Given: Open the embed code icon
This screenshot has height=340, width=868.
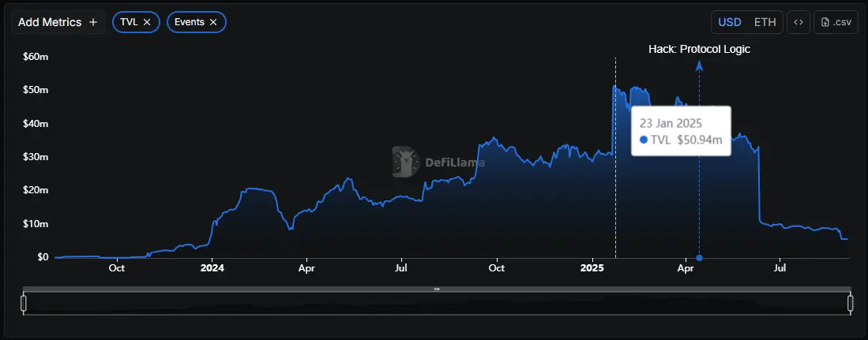Looking at the screenshot, I should coord(798,22).
